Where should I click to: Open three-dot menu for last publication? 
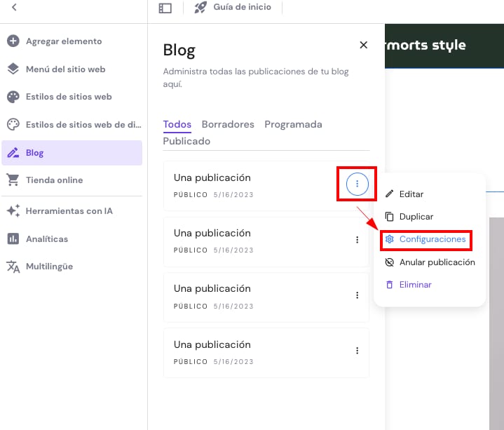[x=357, y=351]
